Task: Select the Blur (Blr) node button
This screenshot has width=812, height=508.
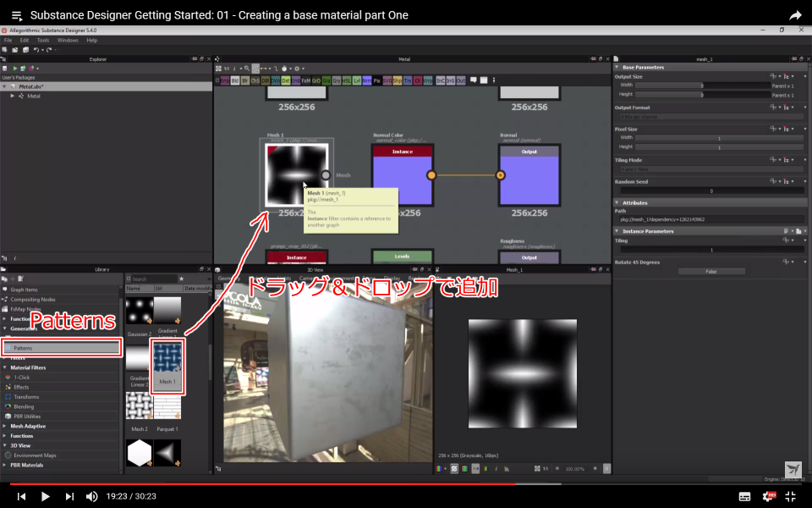Action: point(245,80)
